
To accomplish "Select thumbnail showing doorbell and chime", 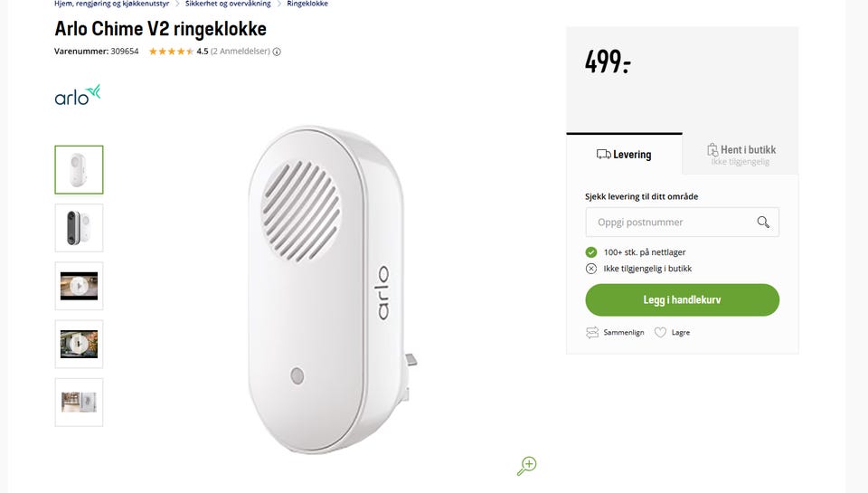I will pyautogui.click(x=79, y=228).
